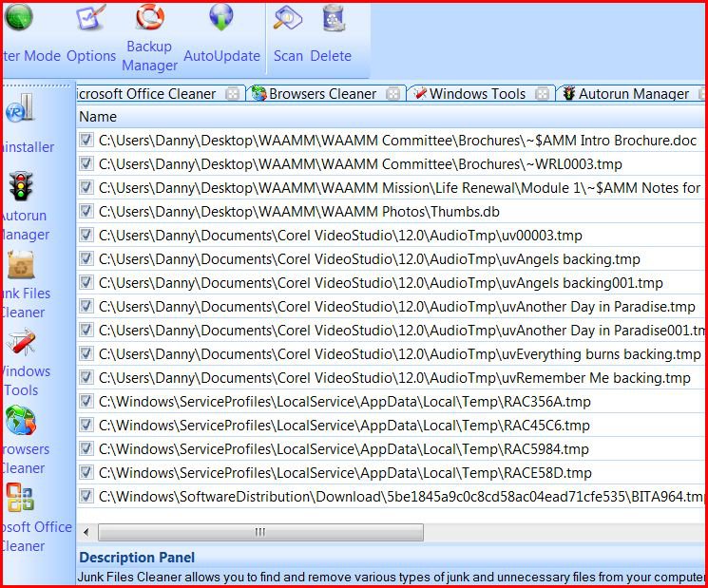Toggle the RACE58D.tmp file checkbox
The width and height of the screenshot is (708, 588).
tap(86, 472)
